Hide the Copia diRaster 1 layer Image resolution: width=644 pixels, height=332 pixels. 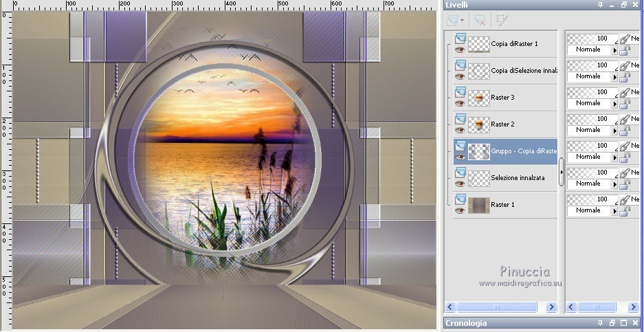point(460,49)
